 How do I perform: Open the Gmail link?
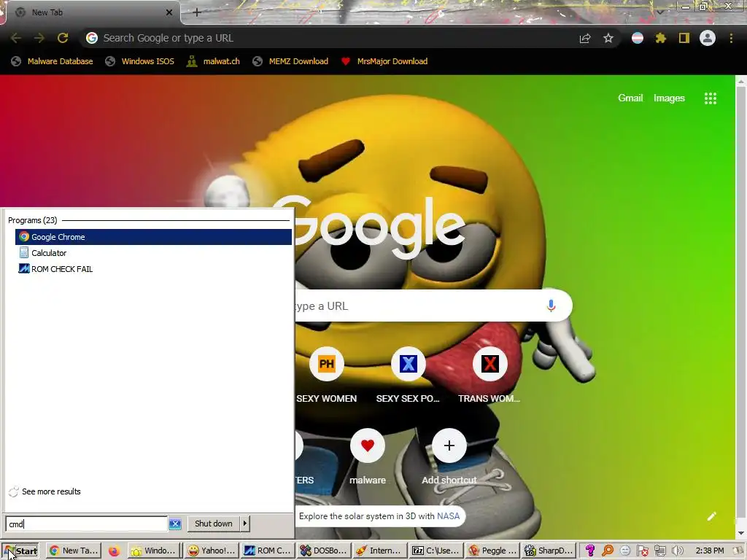tap(630, 98)
